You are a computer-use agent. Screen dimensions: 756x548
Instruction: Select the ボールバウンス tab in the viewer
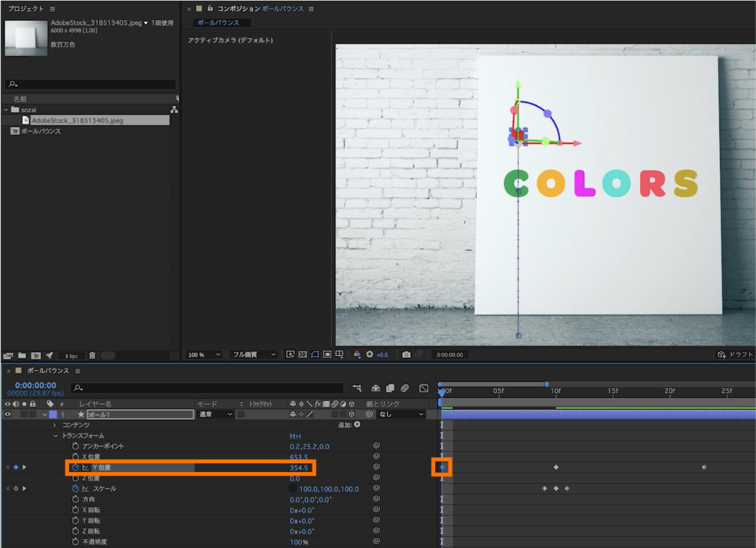(218, 23)
